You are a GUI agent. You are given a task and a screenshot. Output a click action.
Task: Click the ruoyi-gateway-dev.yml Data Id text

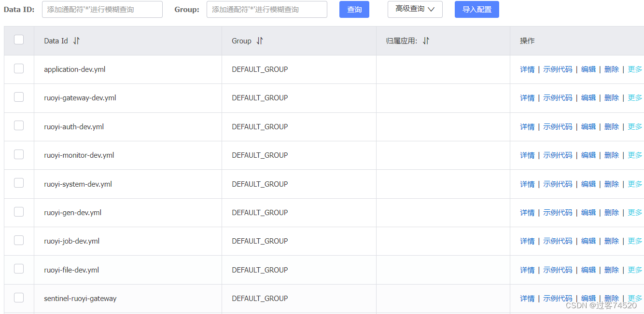[x=80, y=98]
